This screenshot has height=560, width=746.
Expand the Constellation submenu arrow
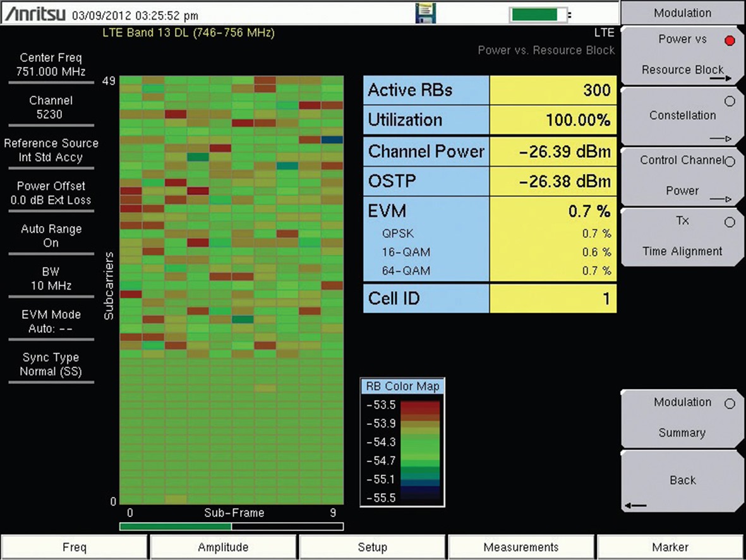[719, 139]
